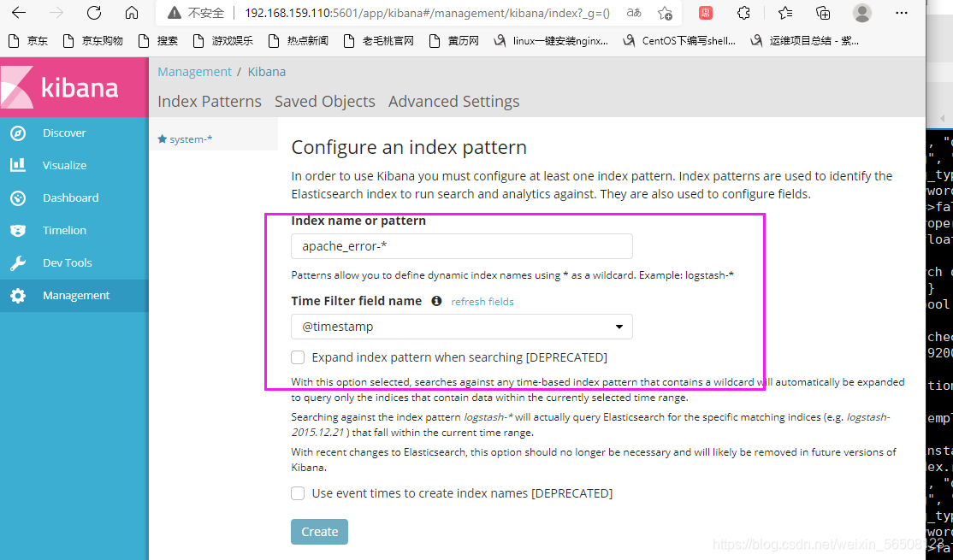Image resolution: width=953 pixels, height=560 pixels.
Task: Click the Kibana logo
Action: coord(74,87)
